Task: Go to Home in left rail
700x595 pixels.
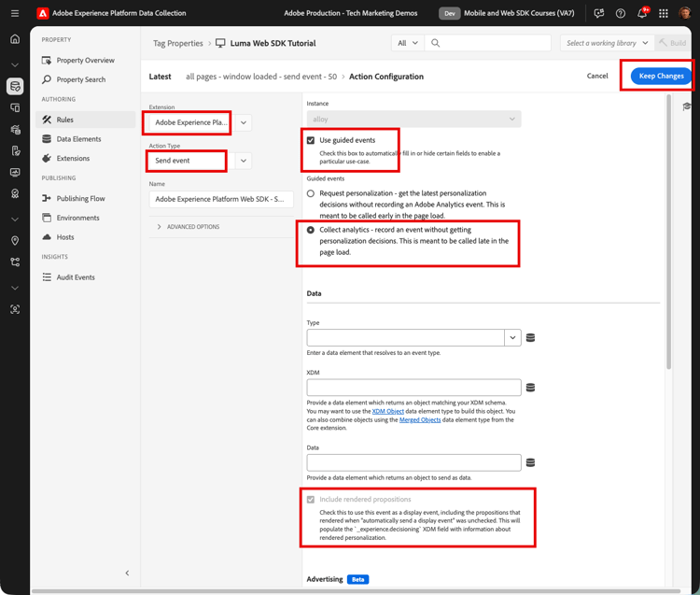Action: [x=15, y=39]
